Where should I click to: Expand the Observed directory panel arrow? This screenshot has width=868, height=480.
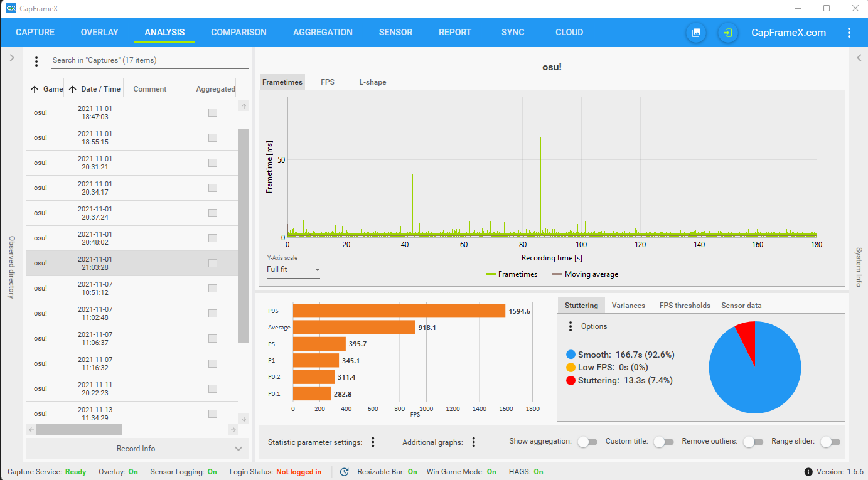[x=11, y=58]
